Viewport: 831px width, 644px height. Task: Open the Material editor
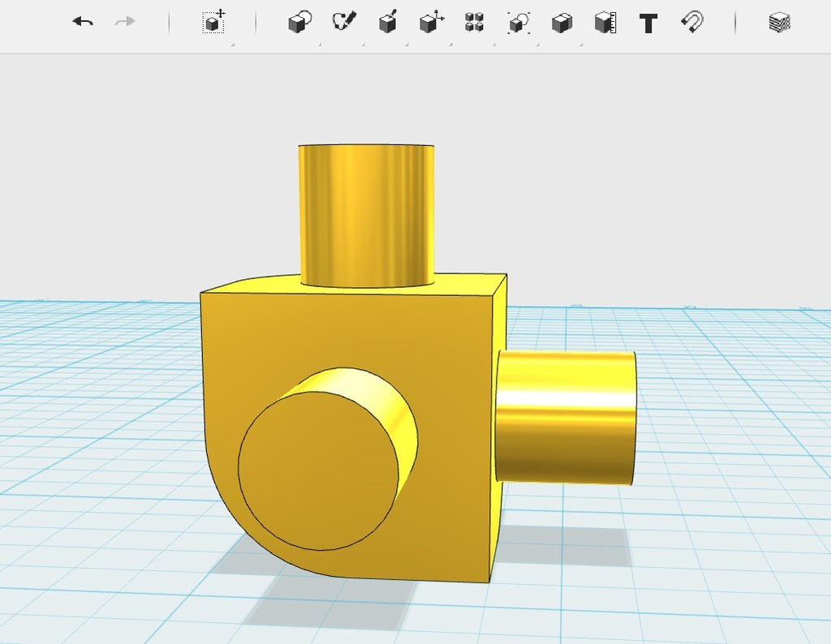[x=779, y=23]
